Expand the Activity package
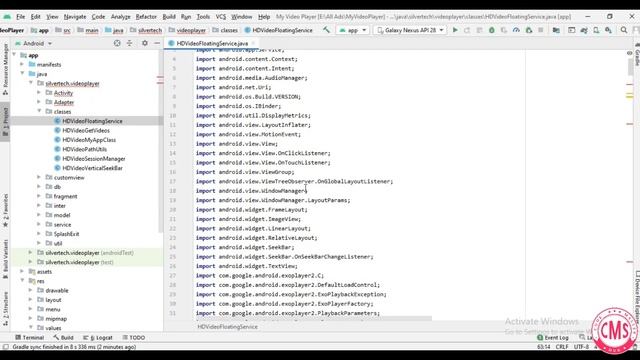The height and width of the screenshot is (360, 640). (40, 93)
